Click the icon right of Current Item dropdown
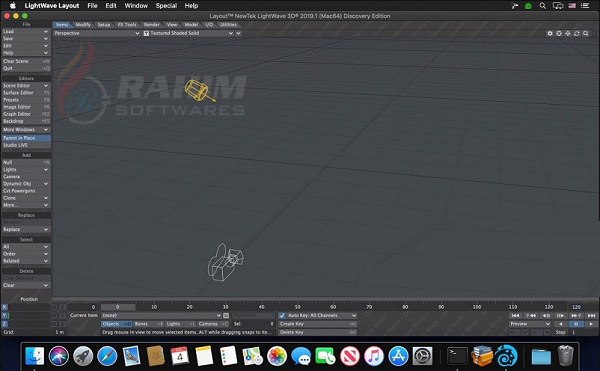The height and width of the screenshot is (371, 600). [226, 316]
